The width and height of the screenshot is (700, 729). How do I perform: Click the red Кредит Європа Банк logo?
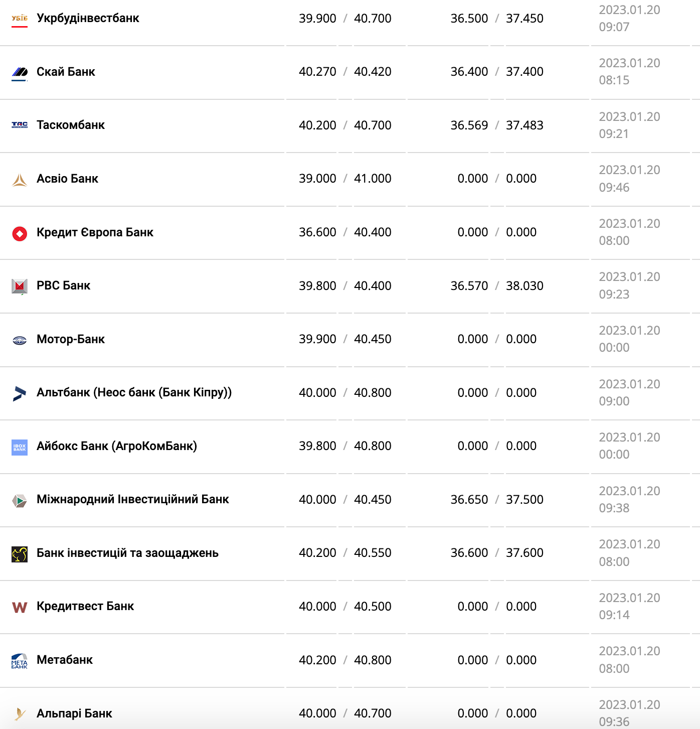click(x=20, y=233)
